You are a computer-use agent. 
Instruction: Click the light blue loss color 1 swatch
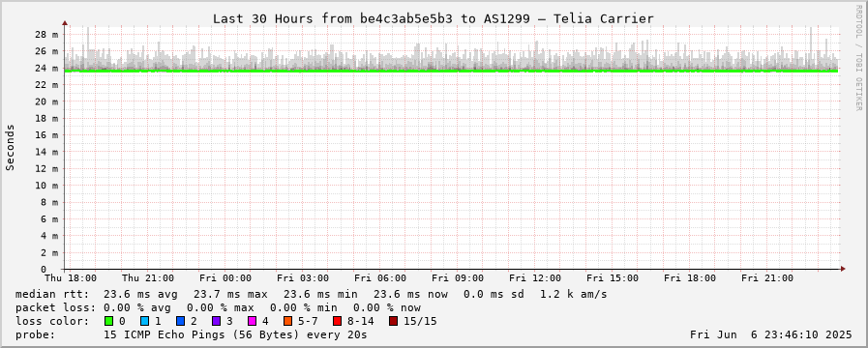pyautogui.click(x=144, y=321)
